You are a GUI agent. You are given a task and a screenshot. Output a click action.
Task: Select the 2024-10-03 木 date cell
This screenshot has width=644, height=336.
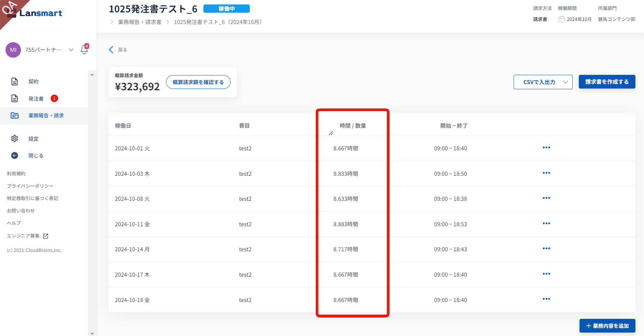pyautogui.click(x=132, y=174)
